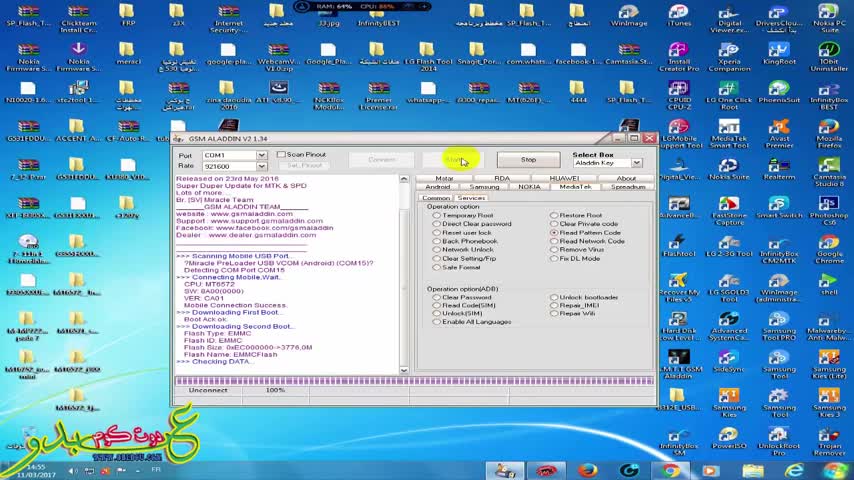Launch KingRoot from the desktop
Screen dimensions: 854x480
tap(779, 53)
